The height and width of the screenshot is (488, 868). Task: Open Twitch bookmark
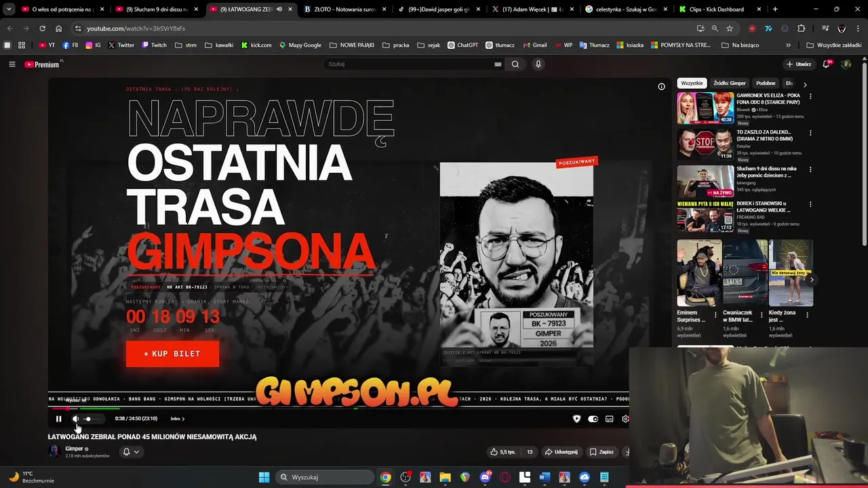154,45
